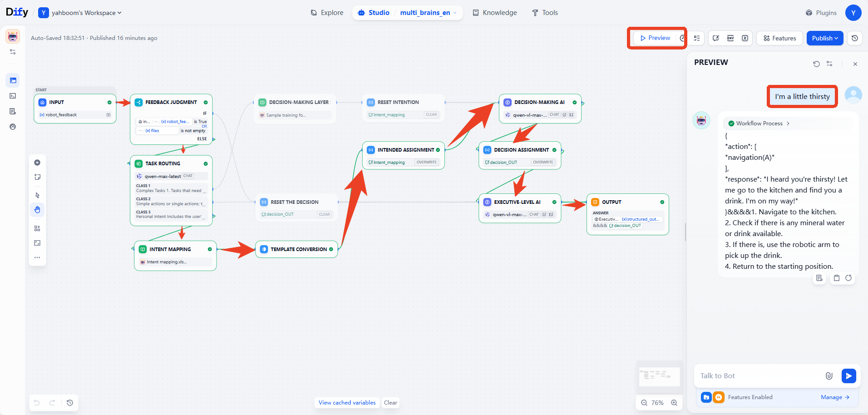Expand the Workflow Process section
This screenshot has height=415, width=868.
[759, 124]
